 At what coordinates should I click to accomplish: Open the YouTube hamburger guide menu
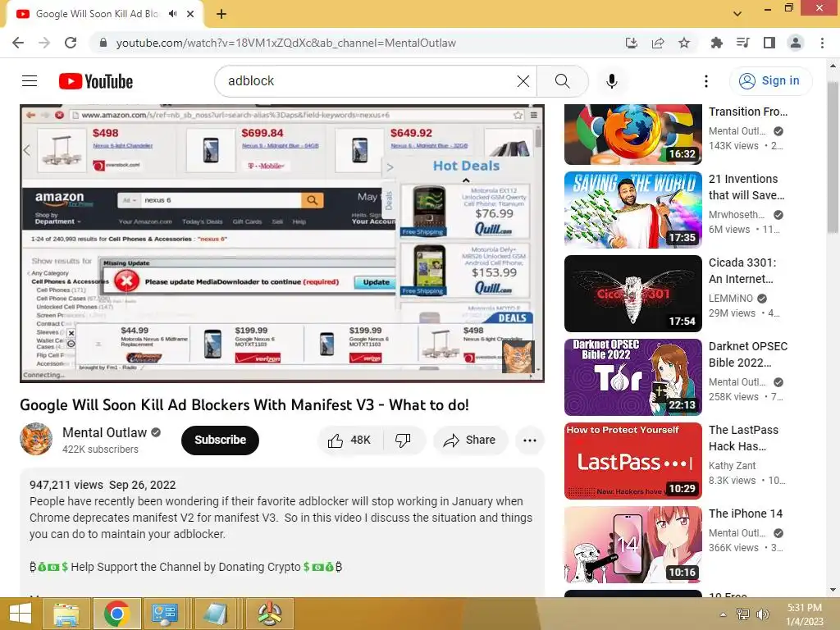tap(30, 81)
